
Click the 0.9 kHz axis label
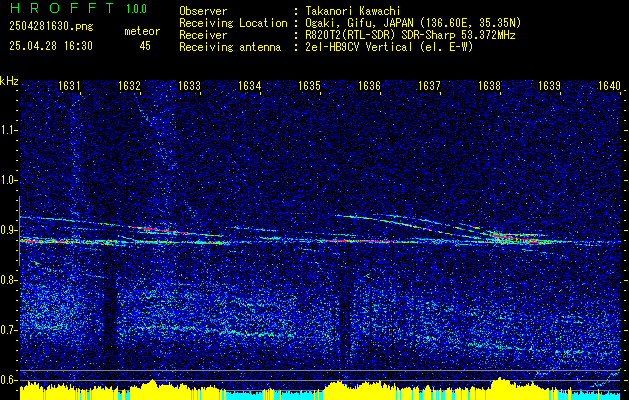8,230
